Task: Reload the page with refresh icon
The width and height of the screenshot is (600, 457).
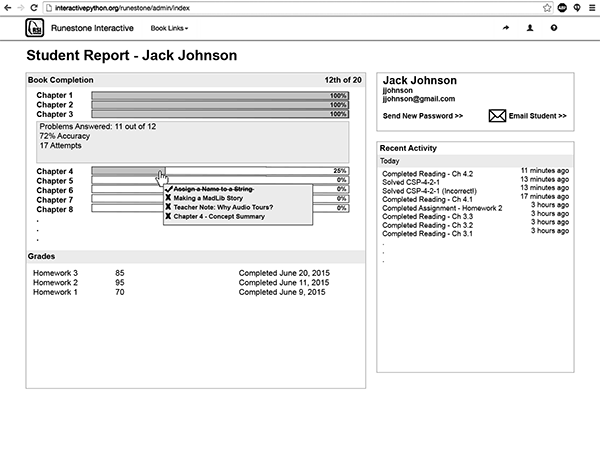Action: click(34, 8)
